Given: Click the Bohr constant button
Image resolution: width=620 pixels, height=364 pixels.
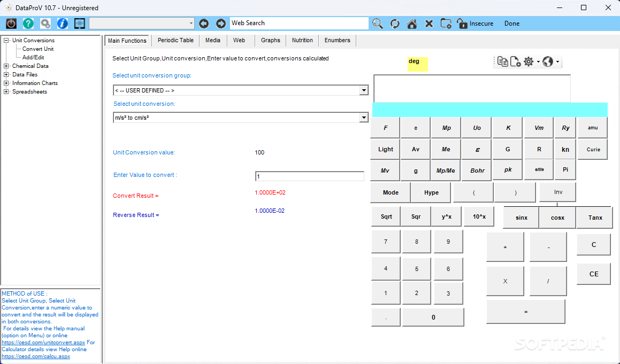Looking at the screenshot, I should 477,171.
